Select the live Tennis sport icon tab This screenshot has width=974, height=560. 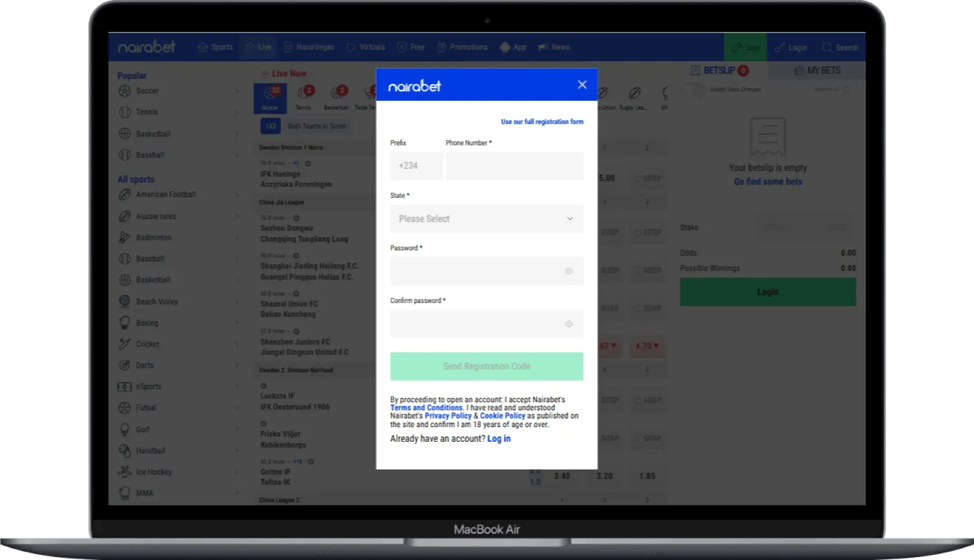[x=304, y=98]
